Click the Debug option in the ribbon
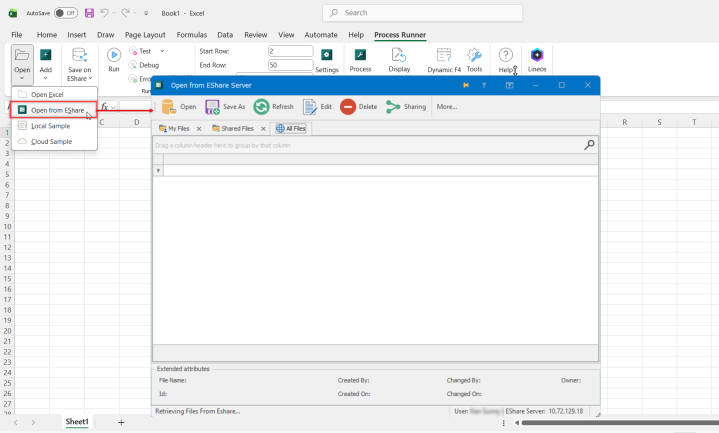Image resolution: width=719 pixels, height=433 pixels. coord(144,65)
